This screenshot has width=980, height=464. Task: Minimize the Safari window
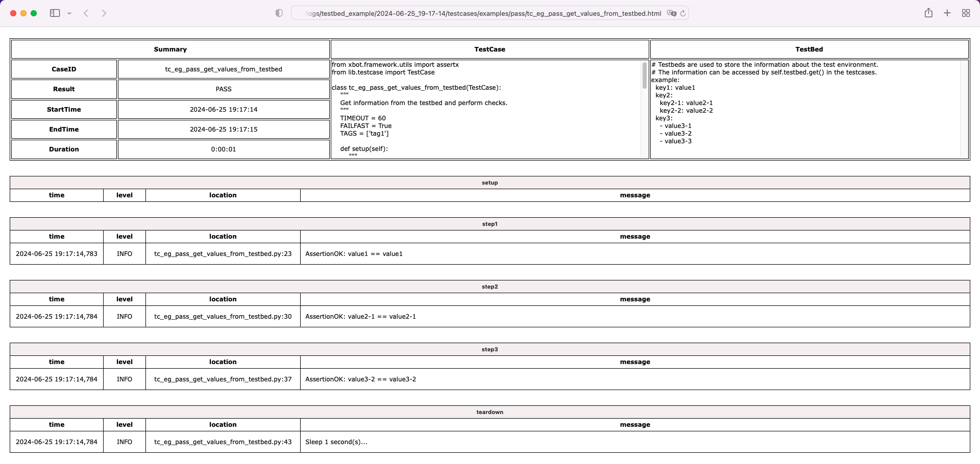point(23,13)
